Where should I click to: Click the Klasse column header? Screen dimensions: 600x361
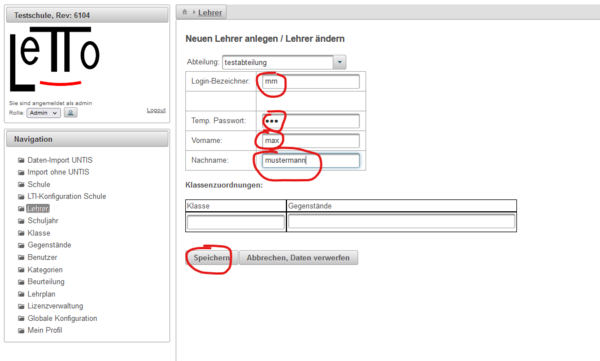coord(236,206)
